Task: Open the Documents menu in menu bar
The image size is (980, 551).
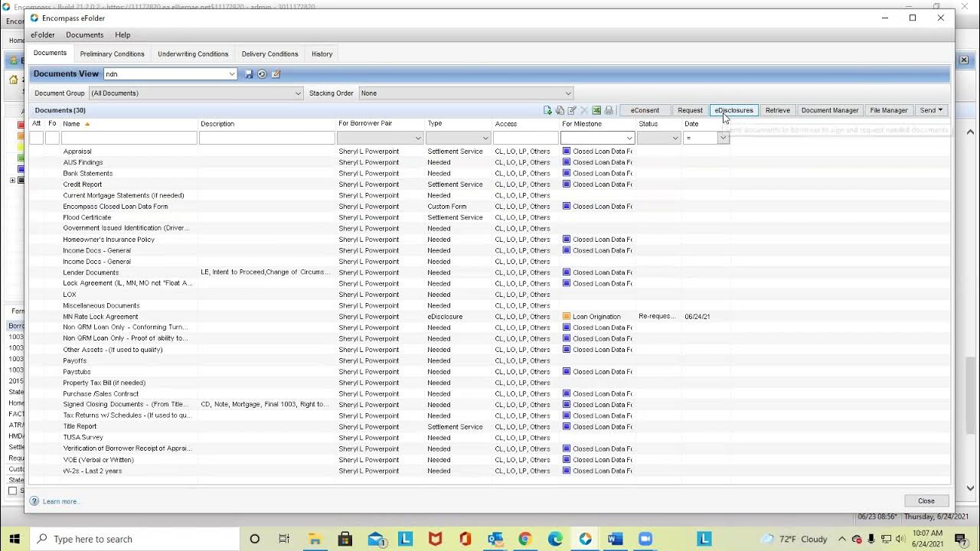Action: tap(84, 35)
